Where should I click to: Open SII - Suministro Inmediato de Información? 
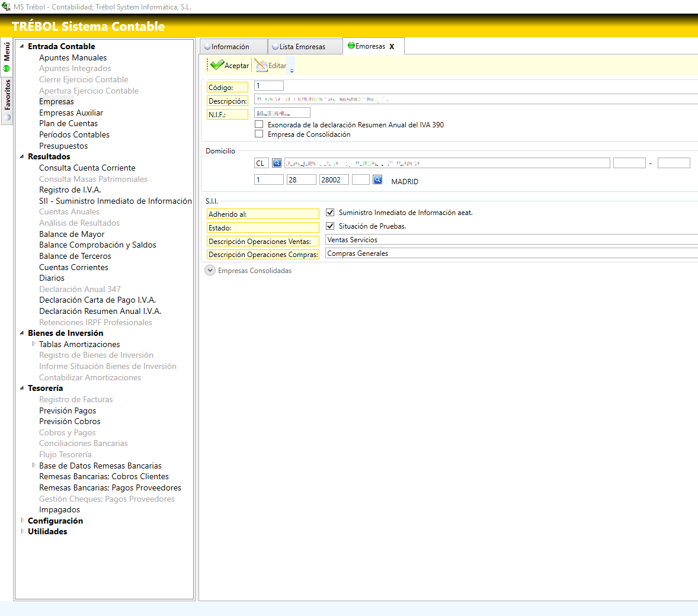click(x=116, y=201)
